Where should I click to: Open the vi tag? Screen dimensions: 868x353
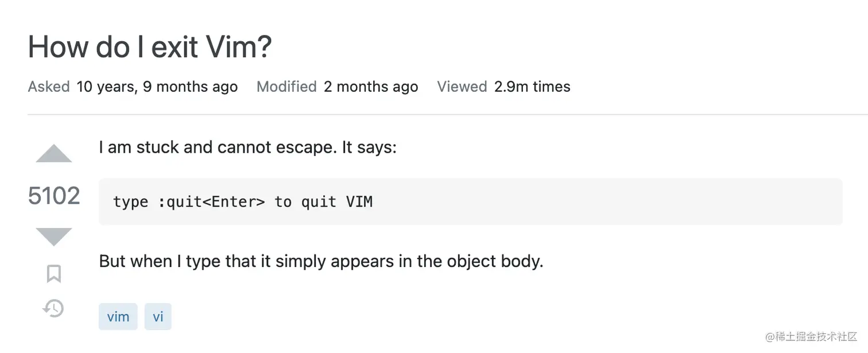(x=158, y=317)
